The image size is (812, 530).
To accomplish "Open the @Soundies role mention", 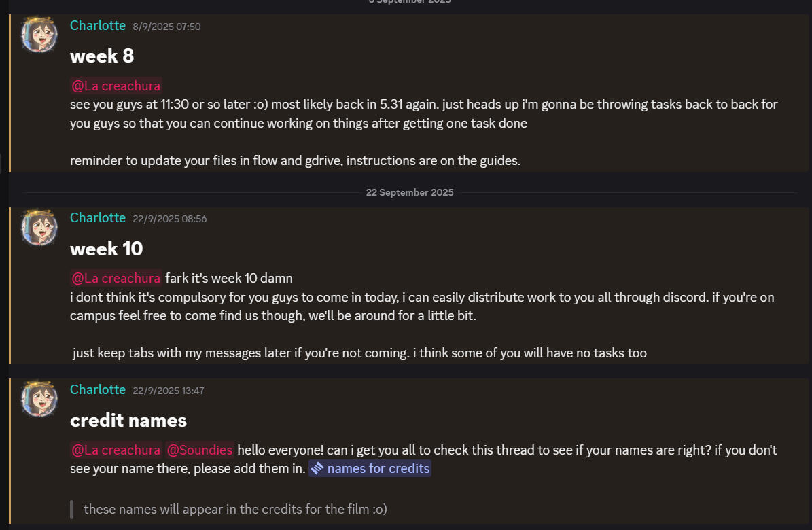I will [x=199, y=450].
